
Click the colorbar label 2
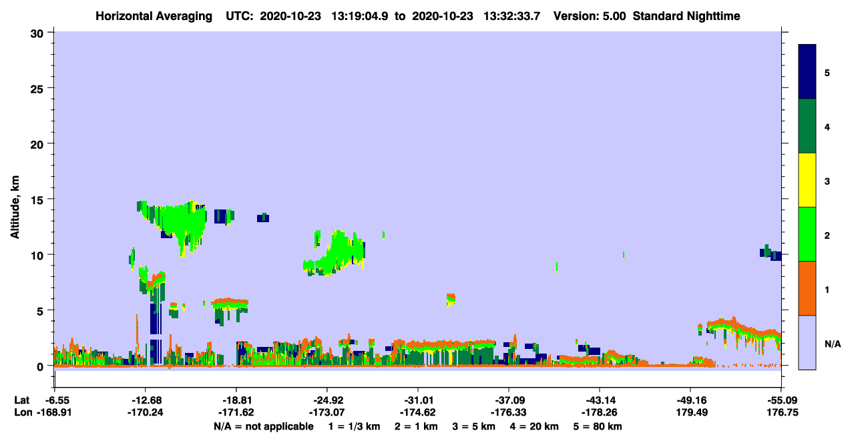(827, 235)
